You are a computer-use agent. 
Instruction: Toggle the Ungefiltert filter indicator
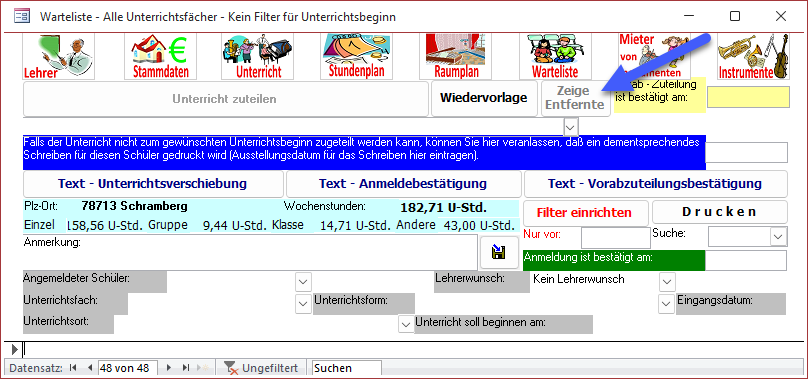(x=262, y=368)
